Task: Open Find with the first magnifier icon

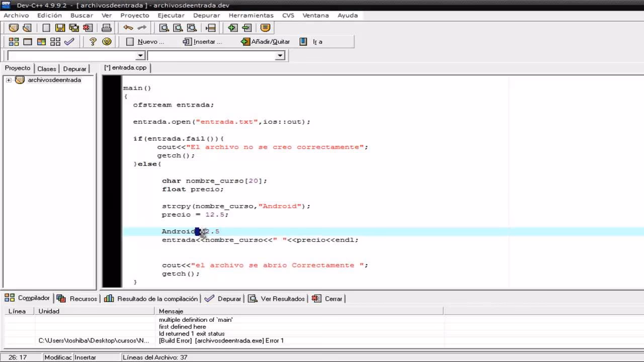Action: click(x=164, y=28)
